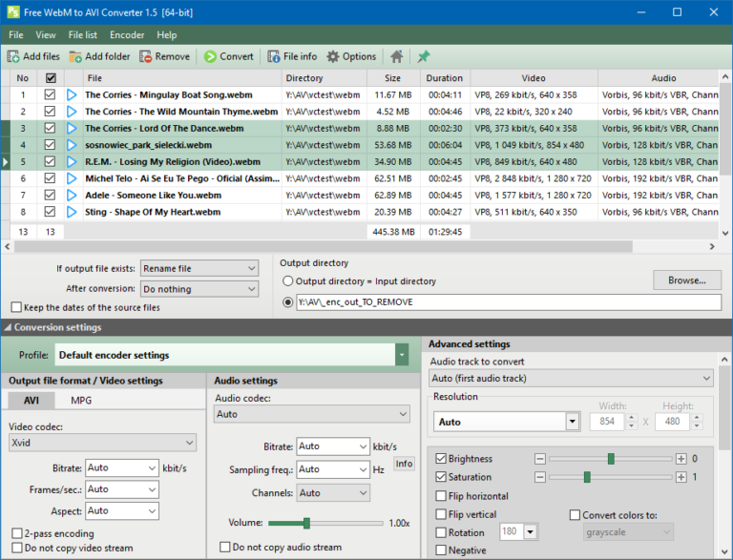The image size is (733, 560).
Task: Click the Add files toolbar icon
Action: (x=13, y=56)
